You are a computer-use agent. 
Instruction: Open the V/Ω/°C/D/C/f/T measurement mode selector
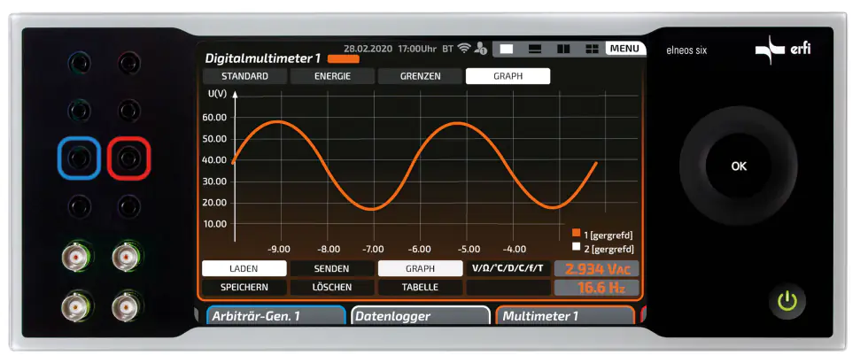508,268
